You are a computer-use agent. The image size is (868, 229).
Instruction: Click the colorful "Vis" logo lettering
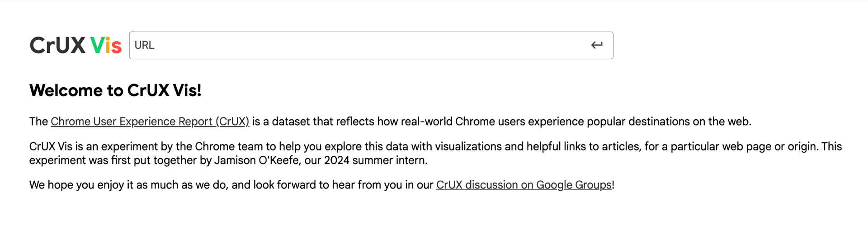pyautogui.click(x=106, y=45)
